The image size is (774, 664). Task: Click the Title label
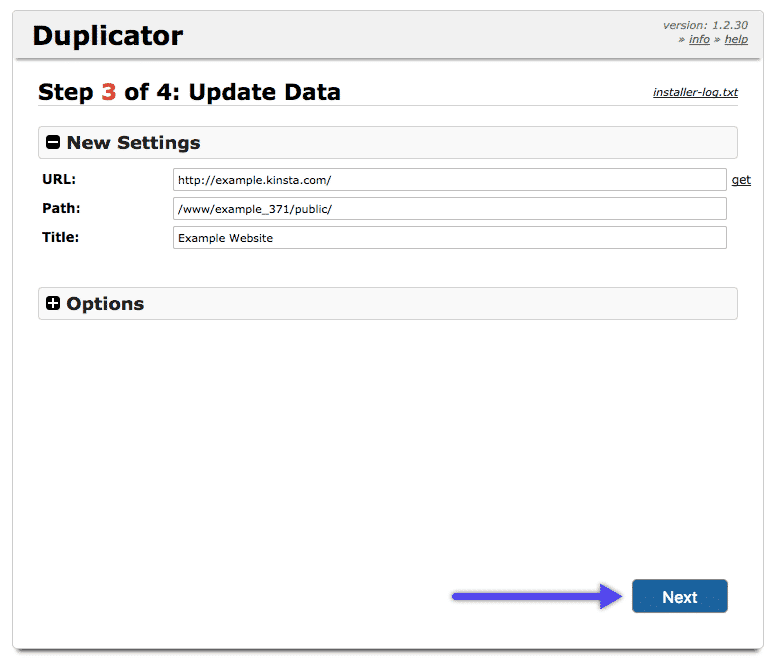(61, 238)
